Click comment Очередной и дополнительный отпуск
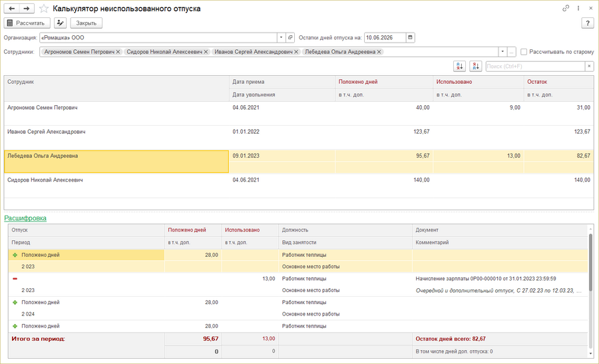This screenshot has width=599, height=364. (499, 291)
